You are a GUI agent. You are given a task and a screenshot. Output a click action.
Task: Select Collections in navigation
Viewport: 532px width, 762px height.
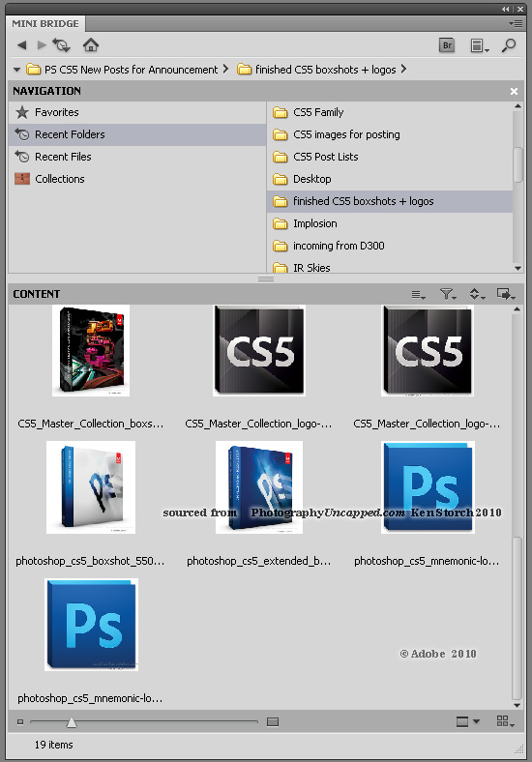(137, 179)
